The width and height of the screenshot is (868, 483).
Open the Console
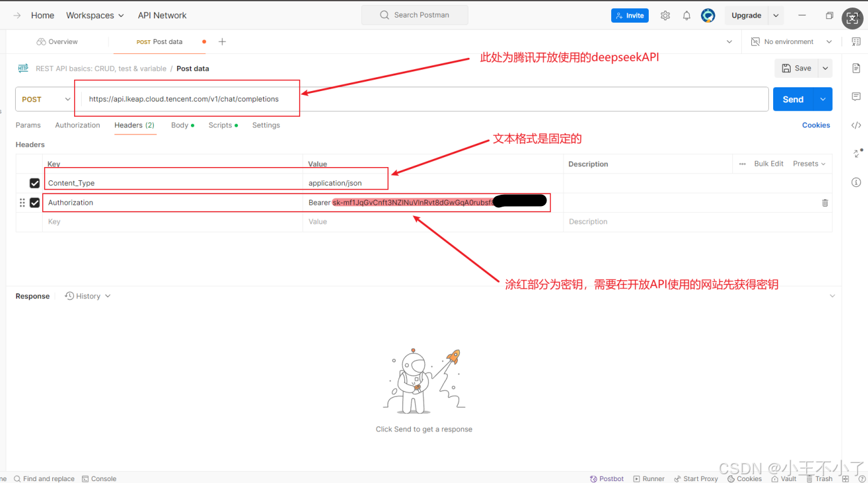(99, 479)
